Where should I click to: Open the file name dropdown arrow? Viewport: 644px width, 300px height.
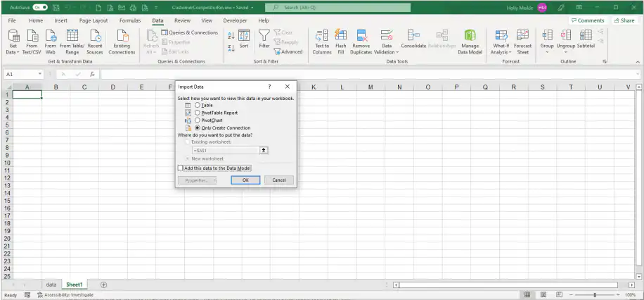click(252, 8)
